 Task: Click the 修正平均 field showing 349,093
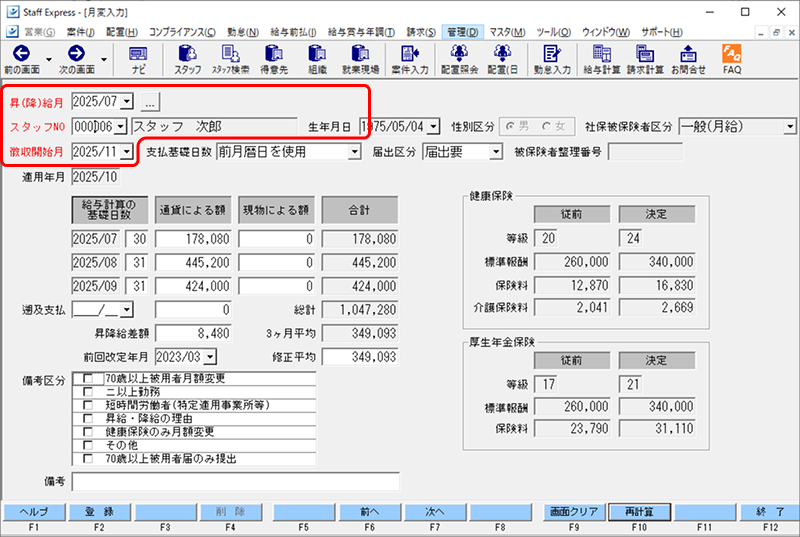(x=360, y=356)
